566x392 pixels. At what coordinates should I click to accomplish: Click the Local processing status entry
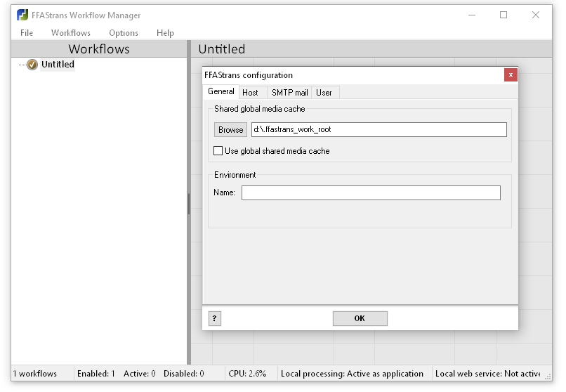tap(352, 374)
